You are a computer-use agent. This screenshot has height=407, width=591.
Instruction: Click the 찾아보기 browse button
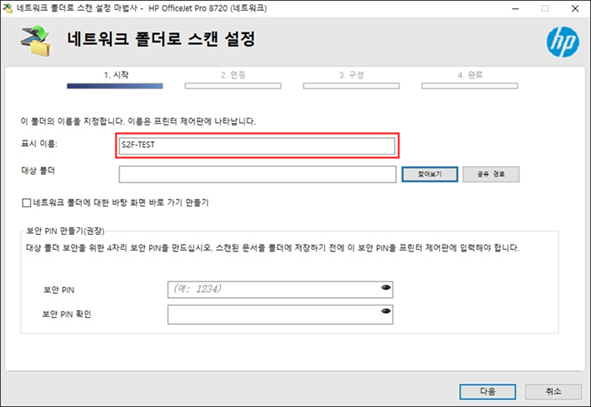tap(430, 174)
